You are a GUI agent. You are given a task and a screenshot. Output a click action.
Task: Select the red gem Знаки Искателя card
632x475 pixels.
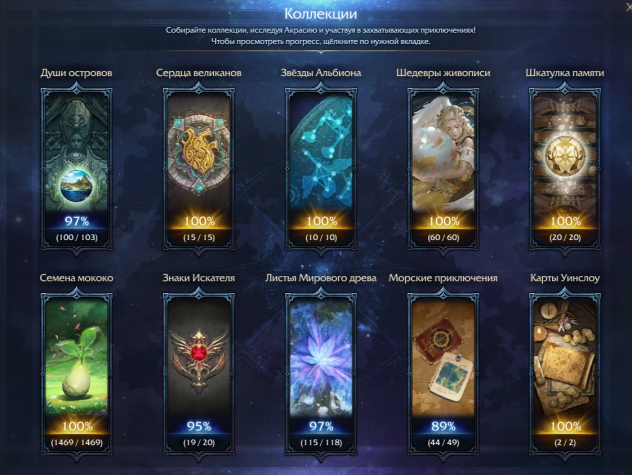coord(199,374)
